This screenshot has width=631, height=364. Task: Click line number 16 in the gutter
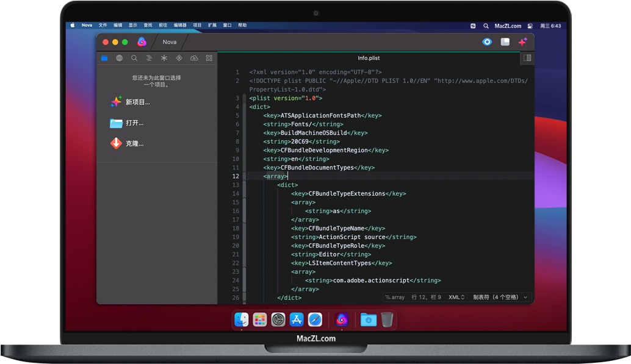coord(236,211)
